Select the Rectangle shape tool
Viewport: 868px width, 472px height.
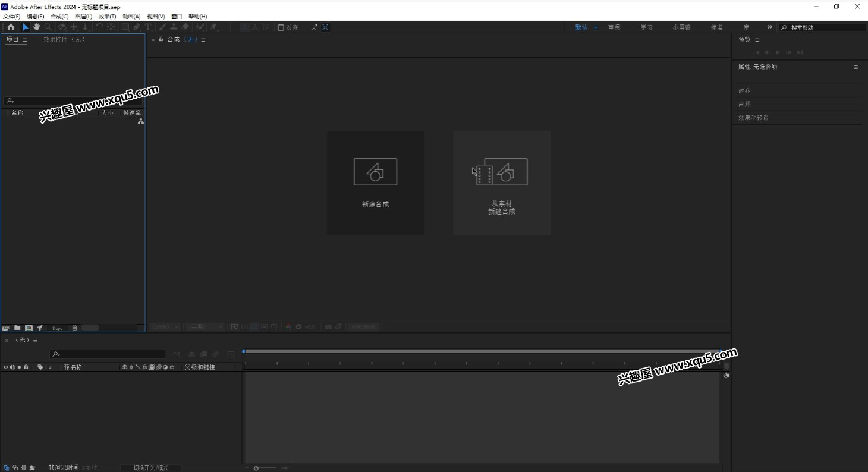click(125, 27)
